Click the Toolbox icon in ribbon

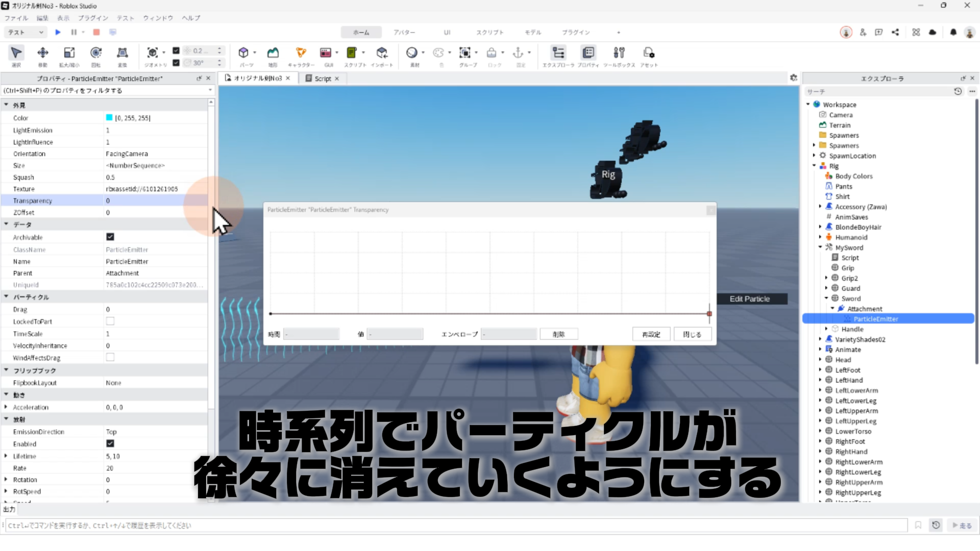pyautogui.click(x=619, y=53)
